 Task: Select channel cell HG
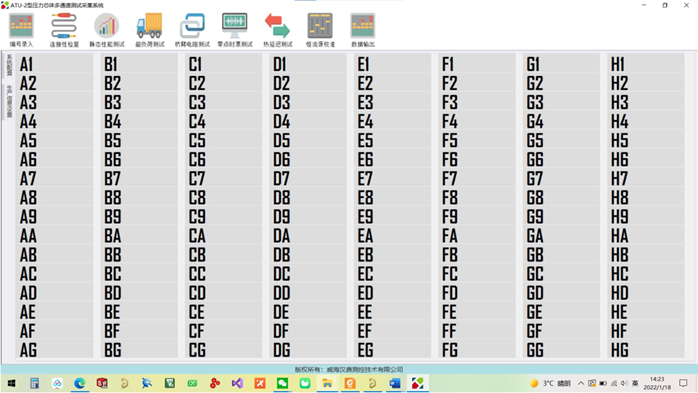point(646,350)
